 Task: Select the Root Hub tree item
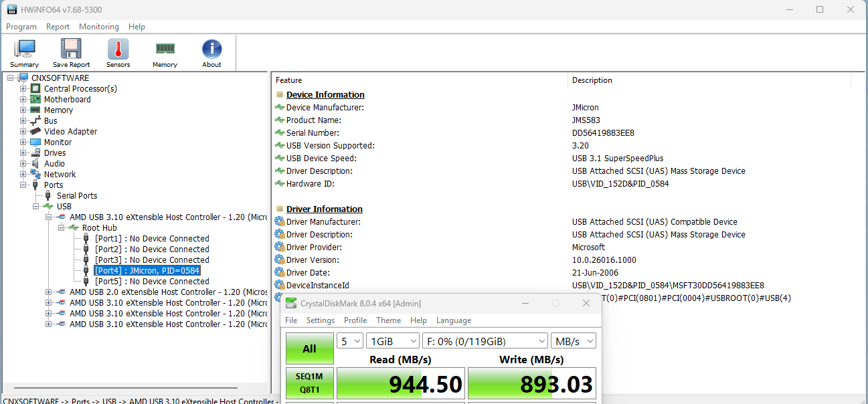pos(99,228)
